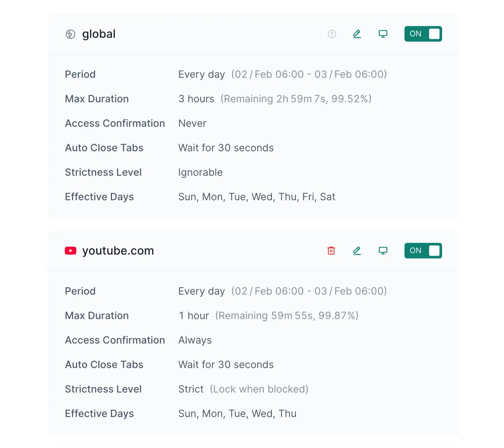Viewport: 504px width, 448px height.
Task: Delete the youtube.com rule
Action: (331, 251)
